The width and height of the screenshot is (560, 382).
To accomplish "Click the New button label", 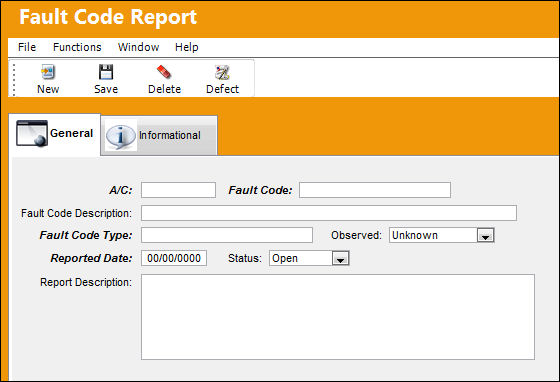I will coord(48,89).
